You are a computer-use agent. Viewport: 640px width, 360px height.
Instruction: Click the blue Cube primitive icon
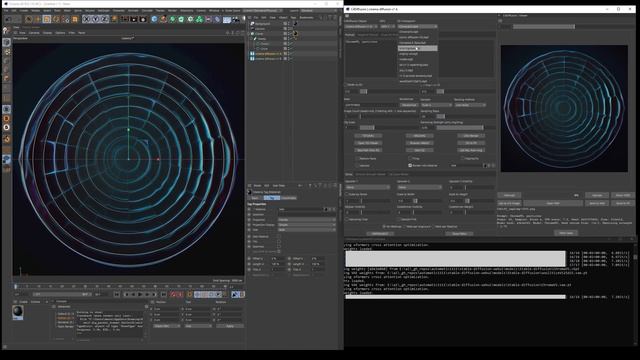click(154, 19)
